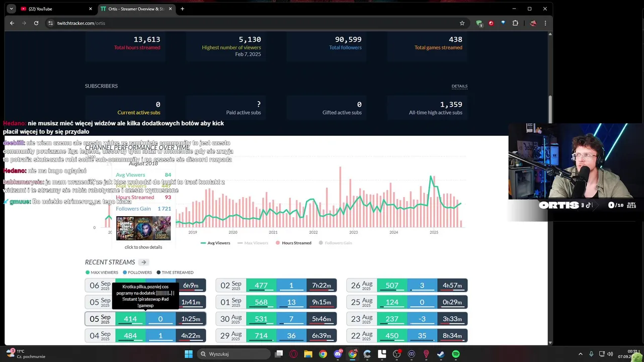Open the 30 Aug stream row
644x362 pixels.
(x=276, y=319)
